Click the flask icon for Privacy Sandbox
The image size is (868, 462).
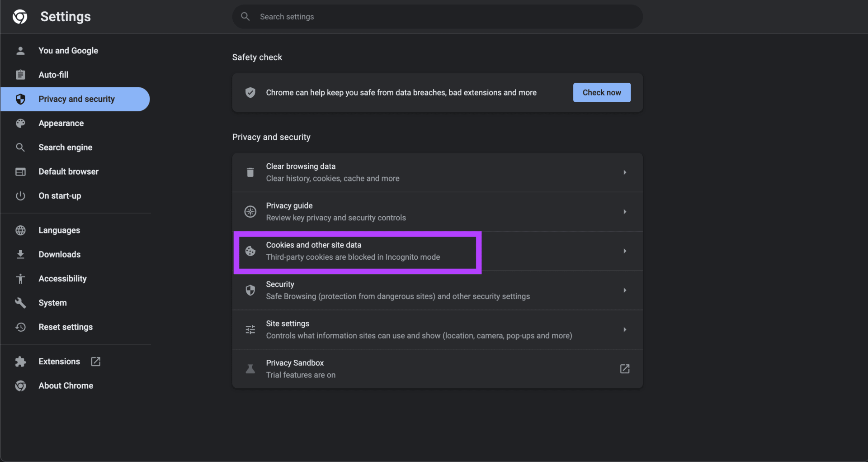[x=250, y=369]
